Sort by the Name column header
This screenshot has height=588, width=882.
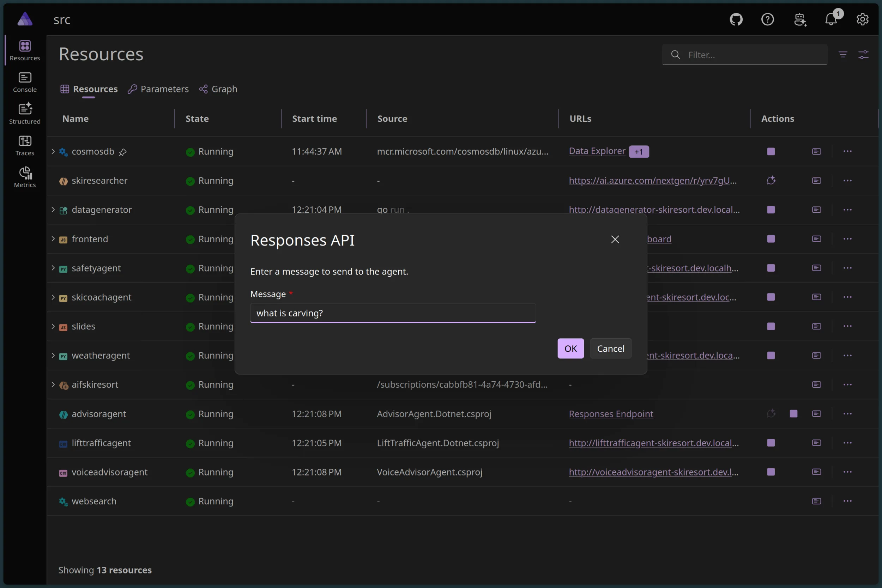[x=75, y=119]
